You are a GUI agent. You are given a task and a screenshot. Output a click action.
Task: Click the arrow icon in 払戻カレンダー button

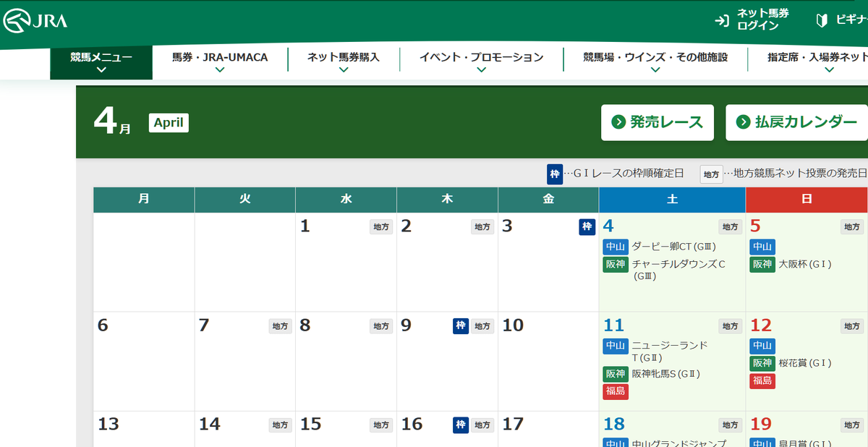coord(743,122)
